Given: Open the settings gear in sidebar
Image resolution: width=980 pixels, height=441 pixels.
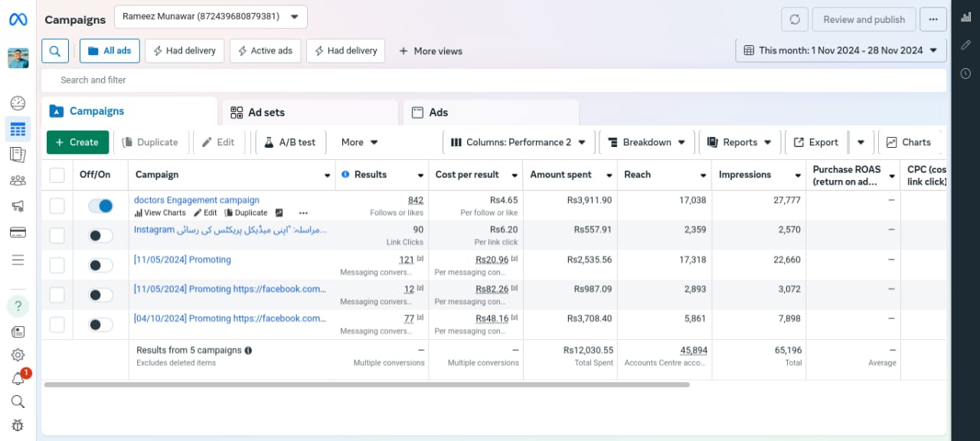Looking at the screenshot, I should (x=18, y=355).
